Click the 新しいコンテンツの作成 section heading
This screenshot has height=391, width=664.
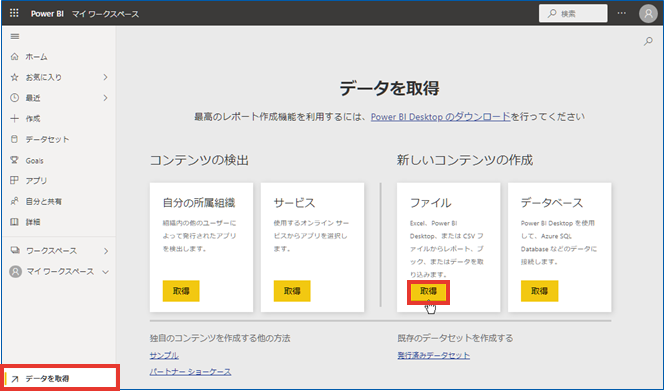[465, 160]
